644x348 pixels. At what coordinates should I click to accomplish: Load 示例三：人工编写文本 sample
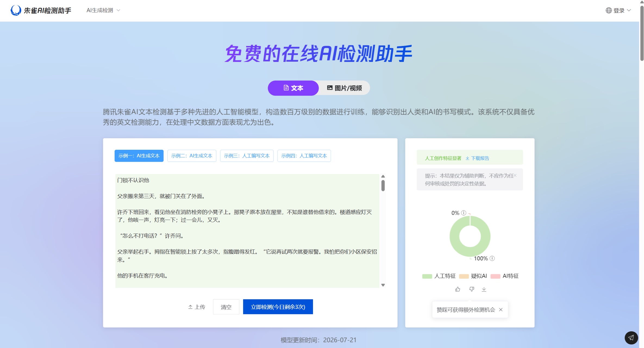pyautogui.click(x=247, y=156)
